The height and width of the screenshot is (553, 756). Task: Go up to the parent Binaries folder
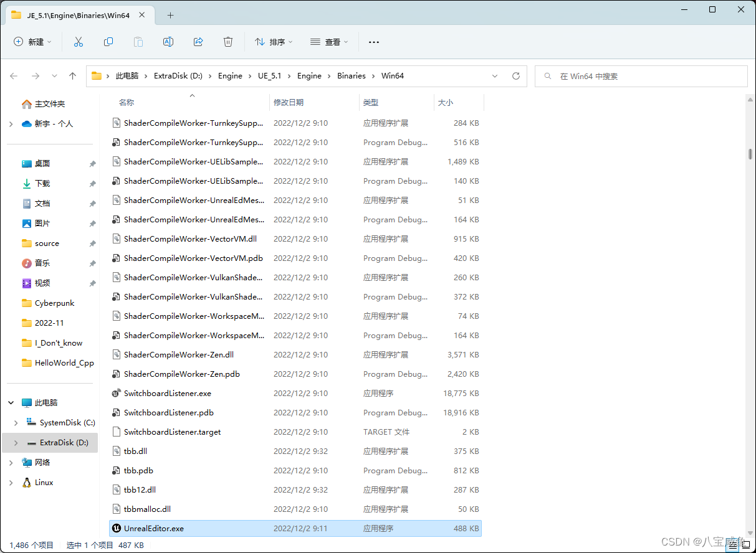pyautogui.click(x=72, y=75)
